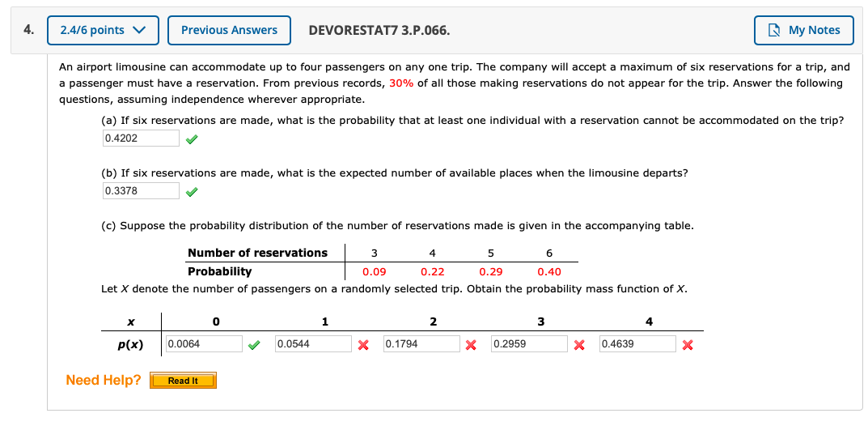Viewport: 868px width, 426px height.
Task: Click green checkmark next to 0.0064
Action: pos(255,345)
